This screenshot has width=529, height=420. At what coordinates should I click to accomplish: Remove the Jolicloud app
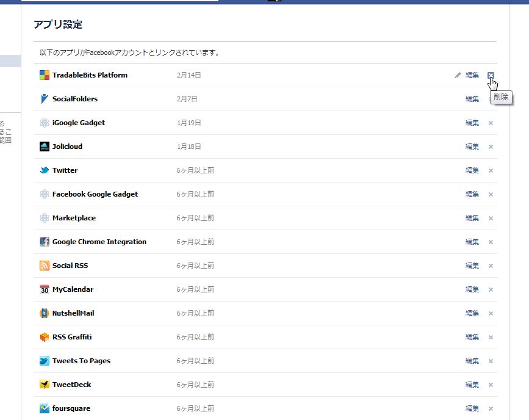point(491,147)
